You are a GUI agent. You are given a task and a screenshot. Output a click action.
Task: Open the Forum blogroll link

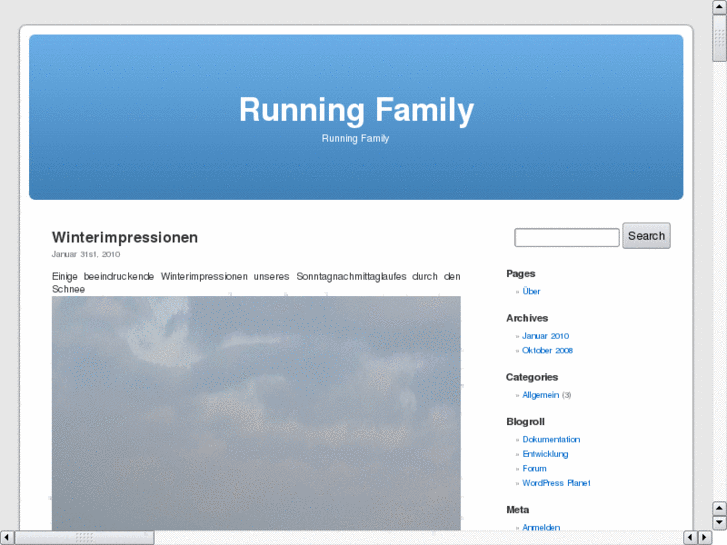[x=535, y=468]
